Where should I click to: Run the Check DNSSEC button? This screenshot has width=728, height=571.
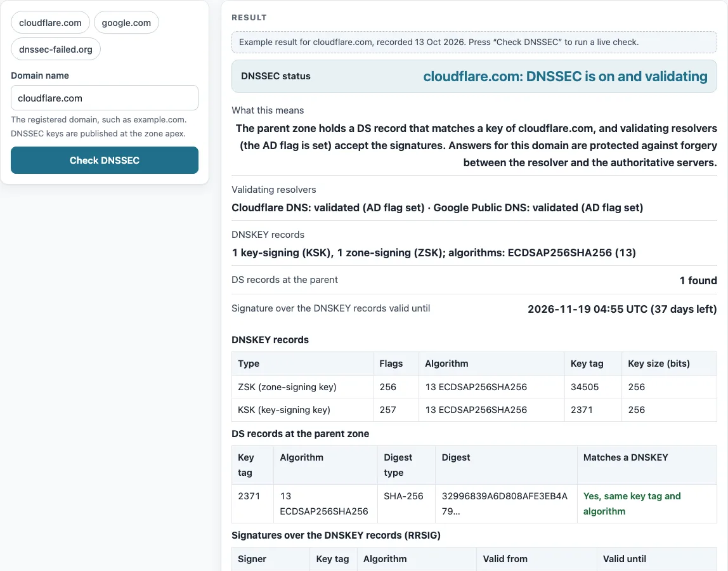click(x=105, y=161)
